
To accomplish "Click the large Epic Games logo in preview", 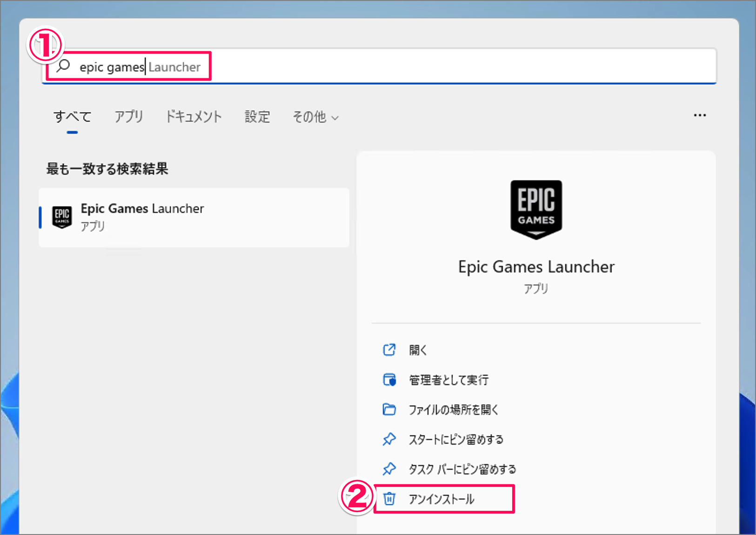I will click(536, 210).
